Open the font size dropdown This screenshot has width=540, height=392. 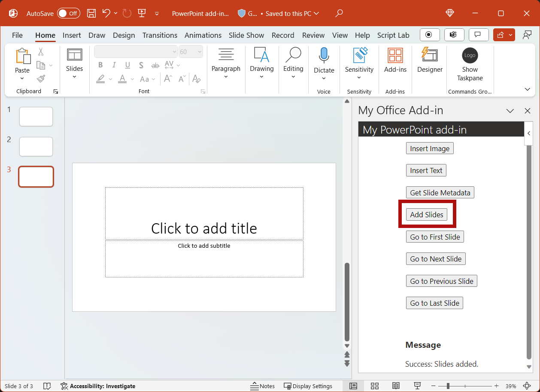click(x=199, y=51)
